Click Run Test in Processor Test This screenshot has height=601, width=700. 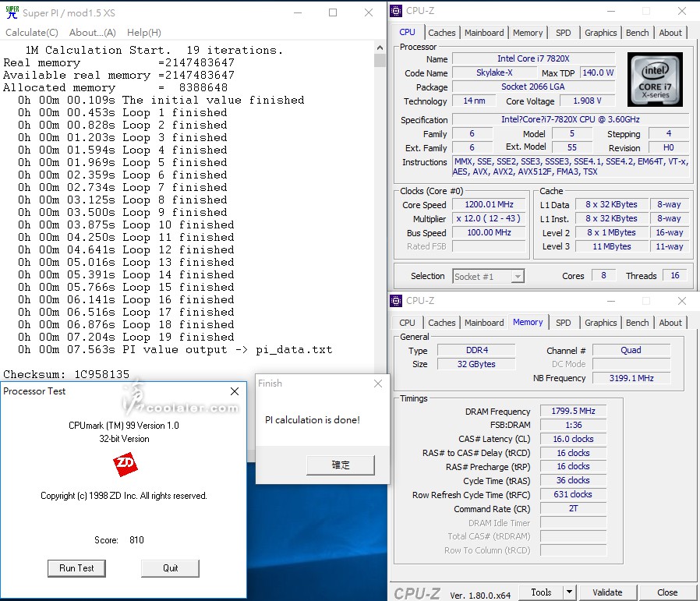click(x=77, y=568)
